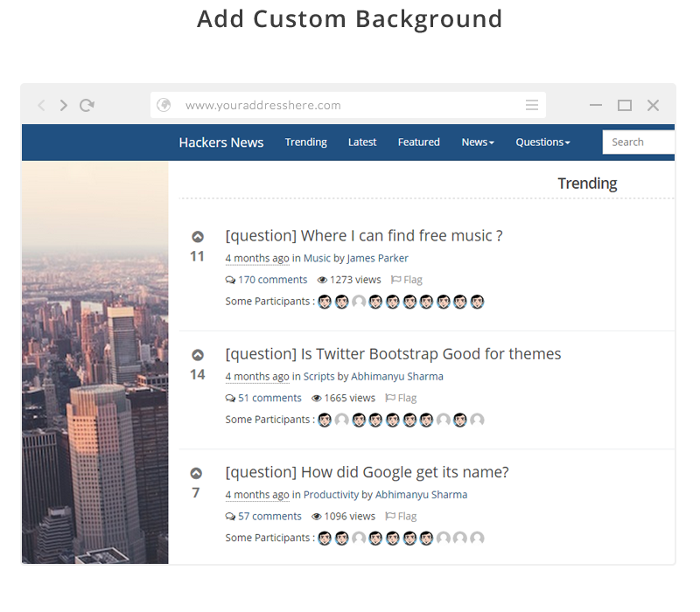Open the address bar hamburger menu
The width and height of the screenshot is (700, 612).
click(x=531, y=105)
